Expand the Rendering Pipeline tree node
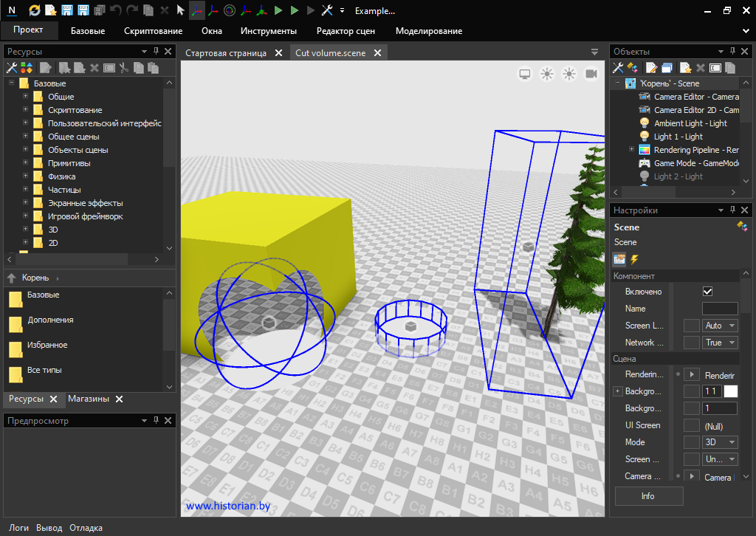Image resolution: width=756 pixels, height=536 pixels. click(631, 150)
